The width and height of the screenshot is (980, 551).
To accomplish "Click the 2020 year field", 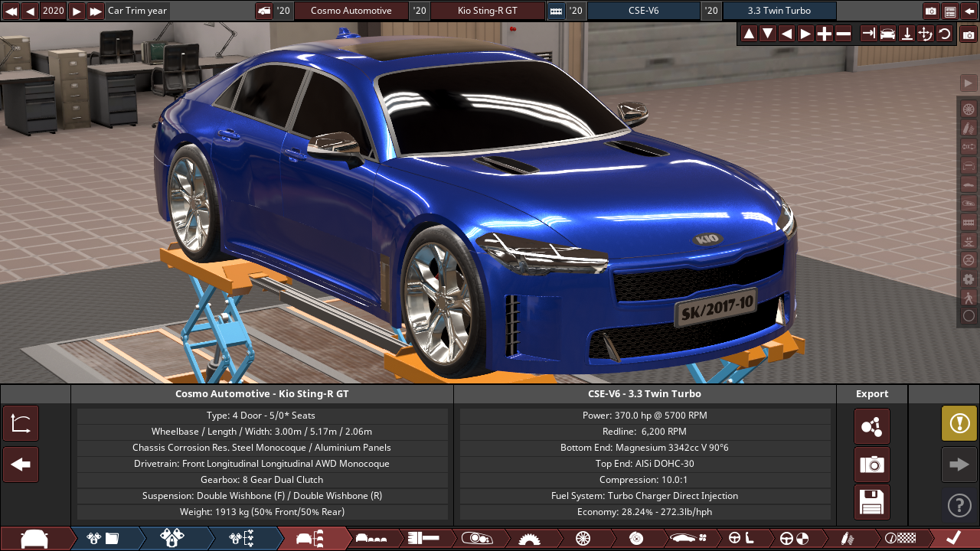I will (54, 11).
